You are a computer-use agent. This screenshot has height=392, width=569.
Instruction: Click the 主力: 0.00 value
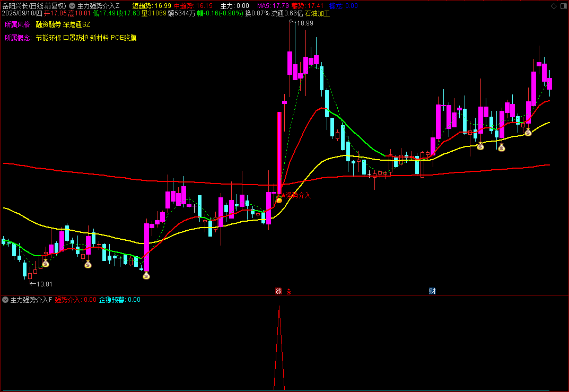[x=235, y=6]
